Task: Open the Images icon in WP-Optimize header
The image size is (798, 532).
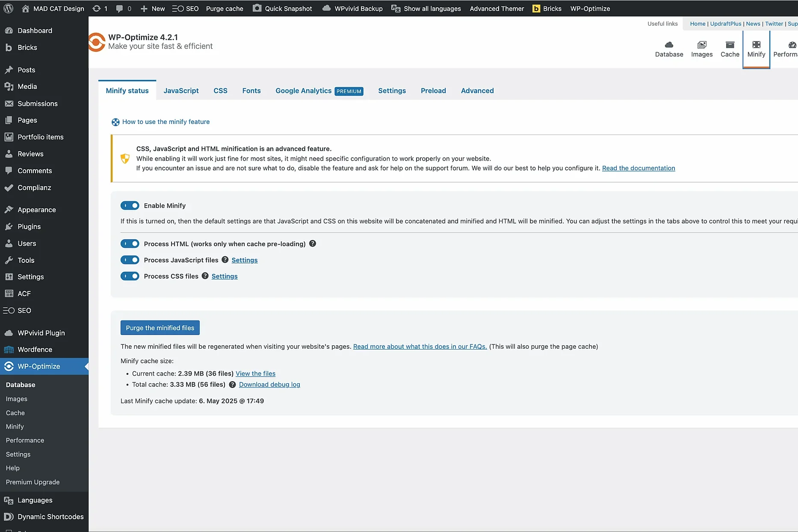Action: coord(702,44)
